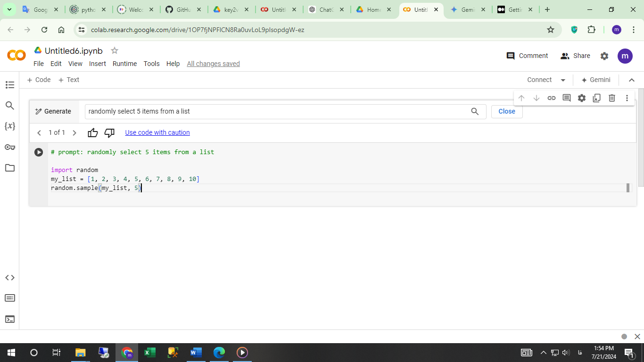Viewport: 644px width, 362px height.
Task: Switch to the GitHub browser tab
Action: click(x=183, y=9)
